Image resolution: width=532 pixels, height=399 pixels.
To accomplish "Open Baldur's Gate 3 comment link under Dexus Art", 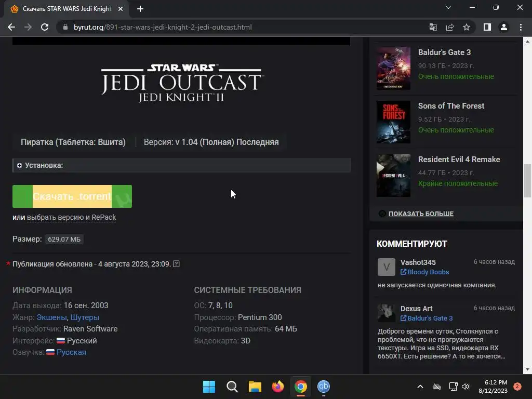I will (427, 318).
